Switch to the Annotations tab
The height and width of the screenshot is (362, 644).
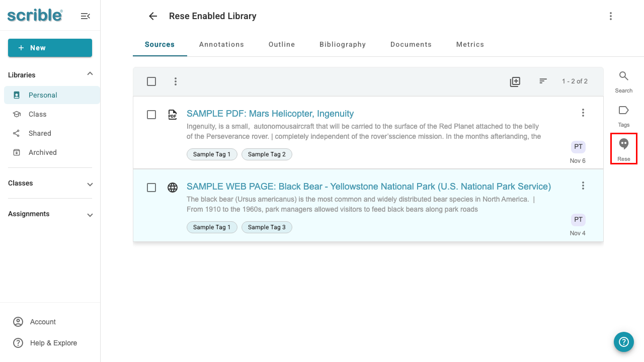tap(221, 44)
